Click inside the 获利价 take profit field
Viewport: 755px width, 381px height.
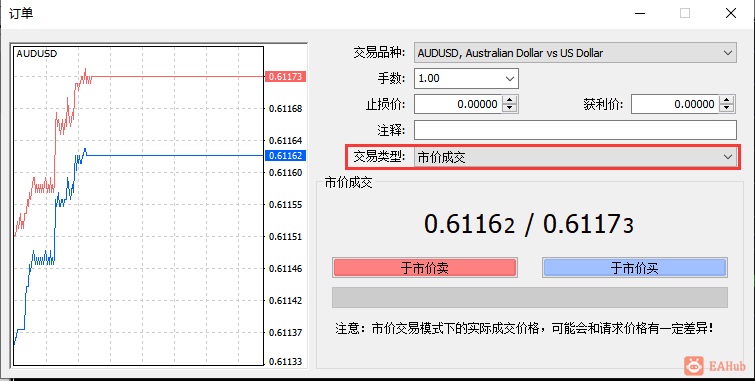[x=675, y=104]
